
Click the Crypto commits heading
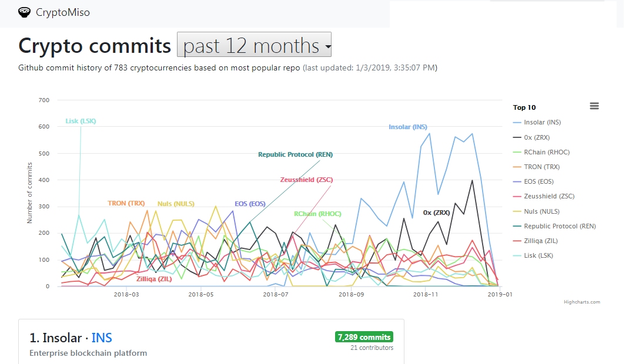coord(95,46)
